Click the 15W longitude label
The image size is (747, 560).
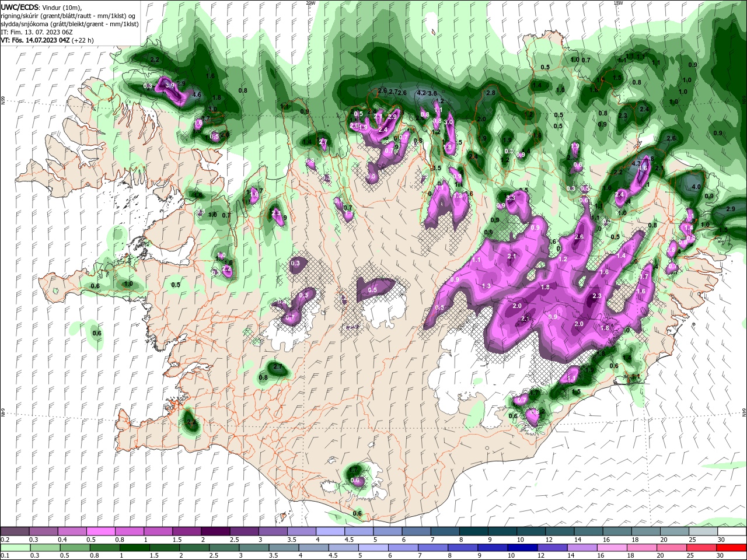(618, 2)
